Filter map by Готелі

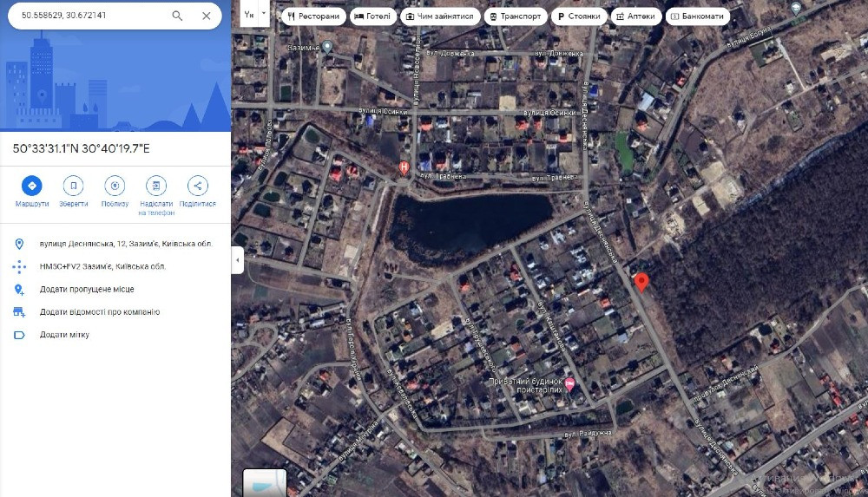click(x=372, y=16)
